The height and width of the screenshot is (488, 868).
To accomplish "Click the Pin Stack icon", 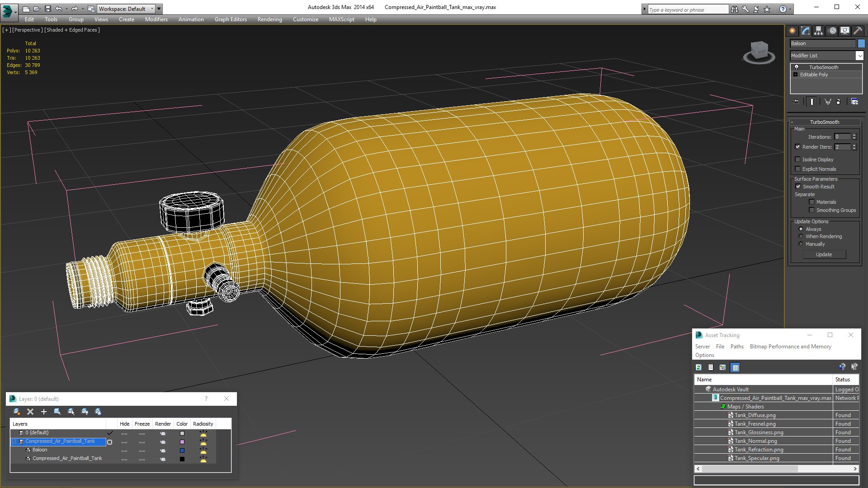I will coord(796,102).
